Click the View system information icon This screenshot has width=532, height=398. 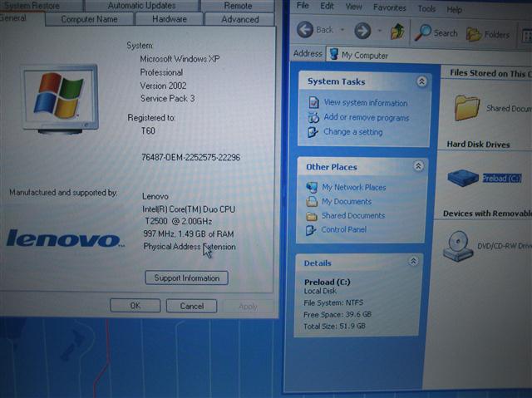click(x=313, y=101)
